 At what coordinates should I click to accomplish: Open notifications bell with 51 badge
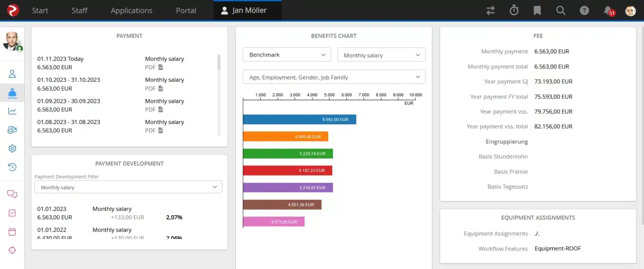(x=608, y=10)
